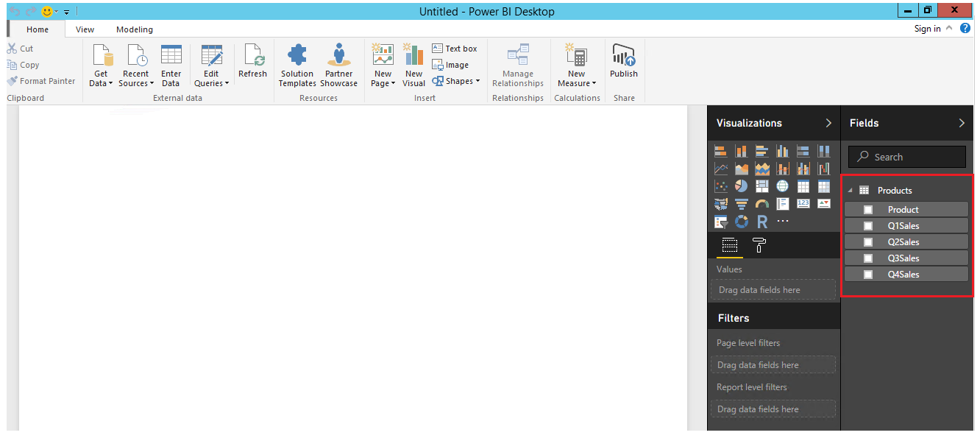This screenshot has height=438, width=980.
Task: Open the Modeling ribbon tab
Action: pyautogui.click(x=135, y=29)
